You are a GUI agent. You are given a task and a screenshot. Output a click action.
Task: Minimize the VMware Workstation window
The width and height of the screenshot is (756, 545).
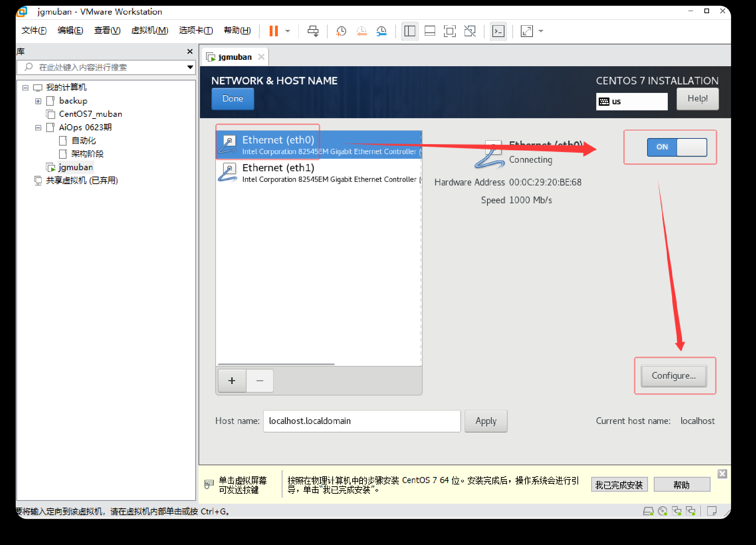click(691, 11)
